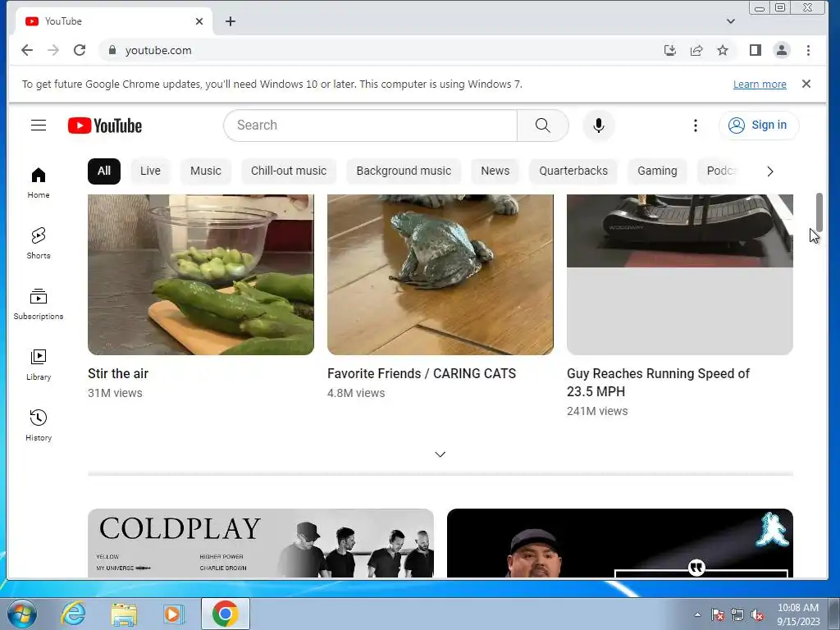Open the green vegetables Shorts thumbnail
840x630 pixels.
coord(201,274)
